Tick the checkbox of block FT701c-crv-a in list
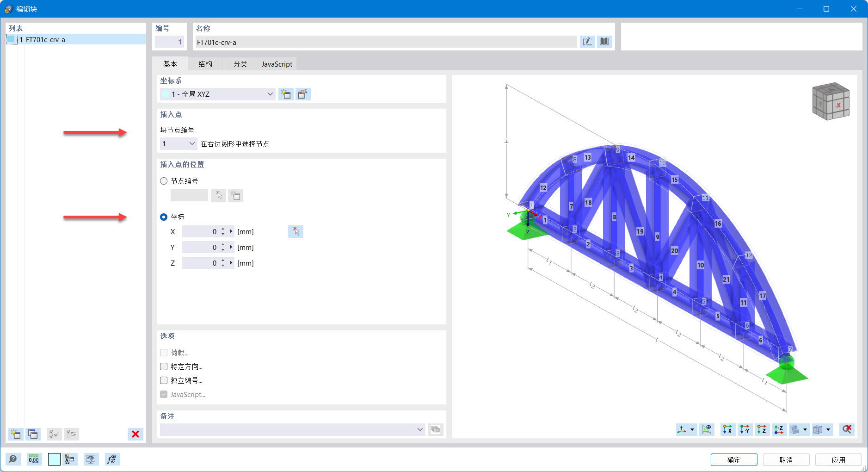Viewport: 868px width, 472px height. point(12,39)
